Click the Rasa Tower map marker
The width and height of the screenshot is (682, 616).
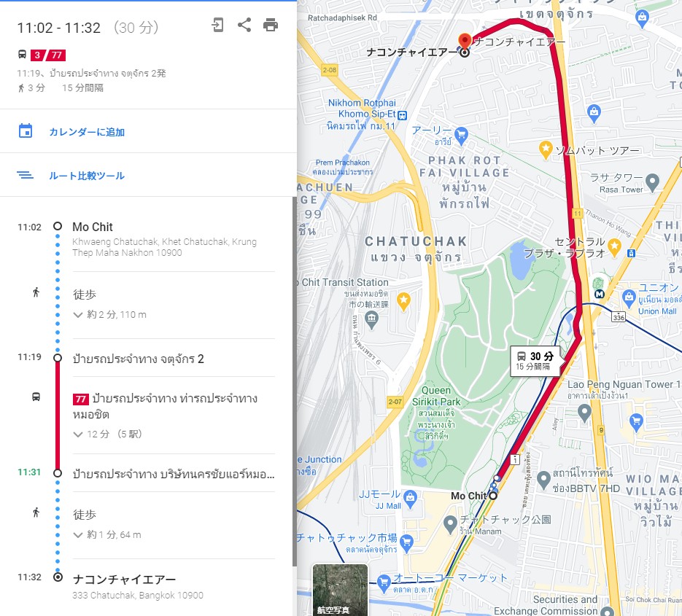pyautogui.click(x=652, y=182)
